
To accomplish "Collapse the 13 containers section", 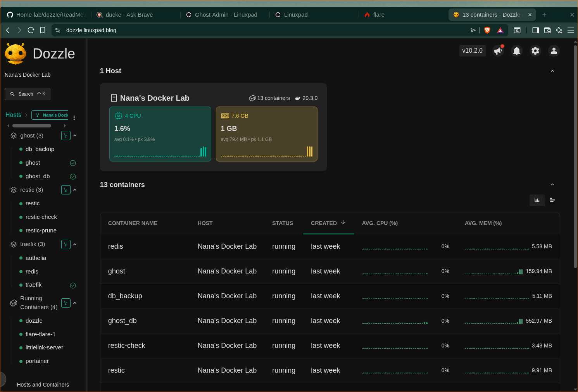I will click(x=552, y=185).
